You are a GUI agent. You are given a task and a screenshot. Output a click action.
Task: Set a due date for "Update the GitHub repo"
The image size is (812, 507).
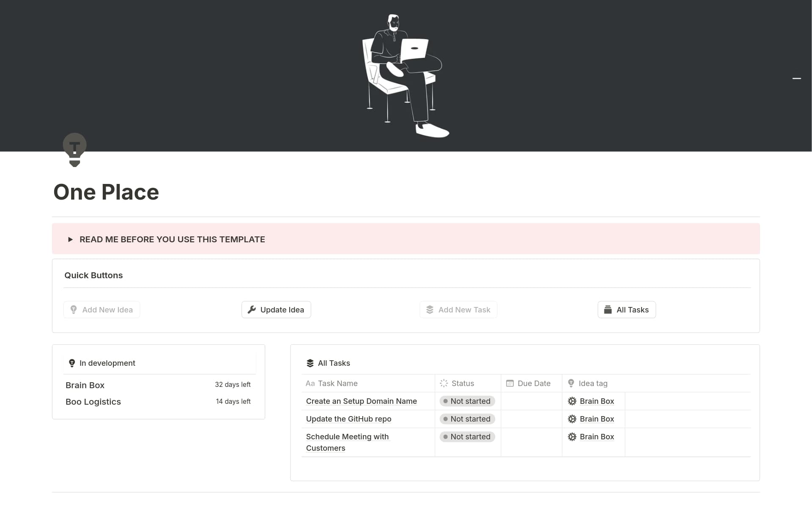[531, 419]
